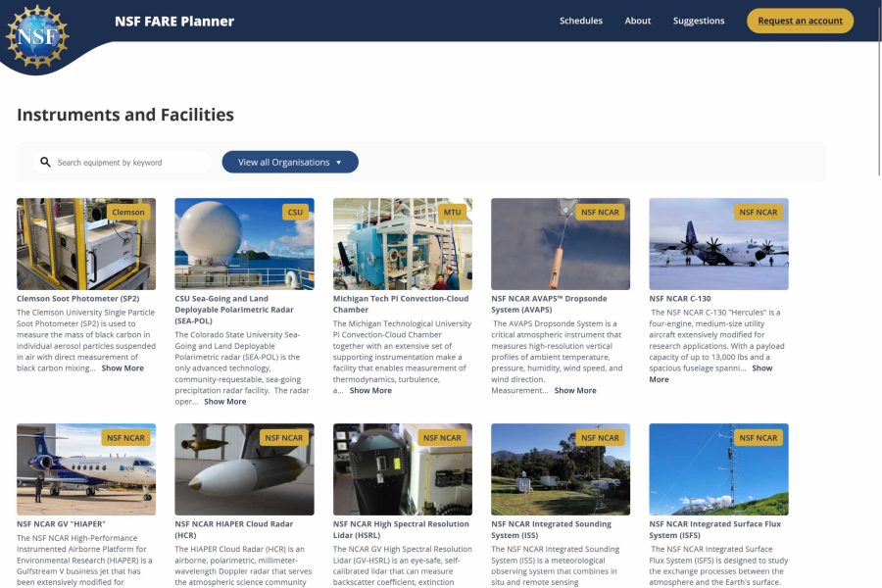Expand details with Show More on Clemson Soot Photometer
Image resolution: width=882 pixels, height=588 pixels.
point(122,367)
